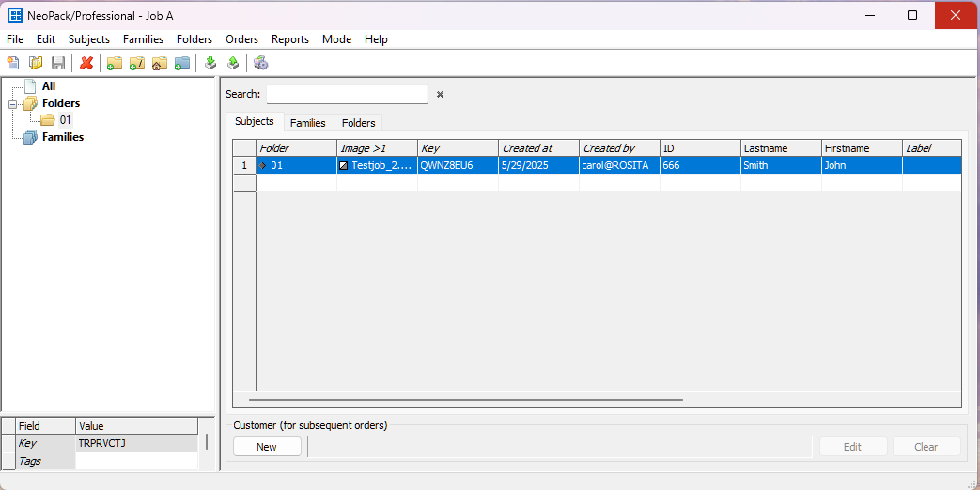Click the QWNZ8EU6 key cell

[x=459, y=165]
